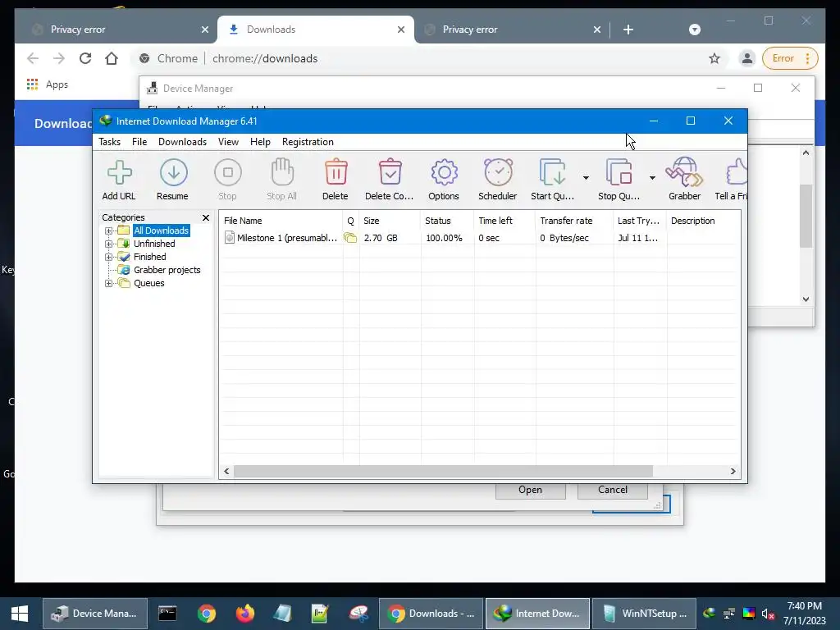Image resolution: width=840 pixels, height=630 pixels.
Task: Click horizontal scrollbar right arrow in IDM
Action: (733, 472)
